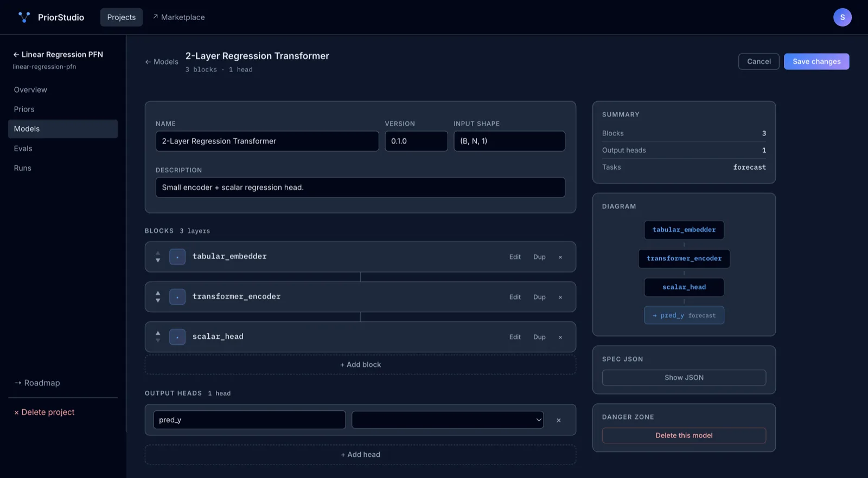Select pred_y forecast node in the diagram

click(x=684, y=315)
